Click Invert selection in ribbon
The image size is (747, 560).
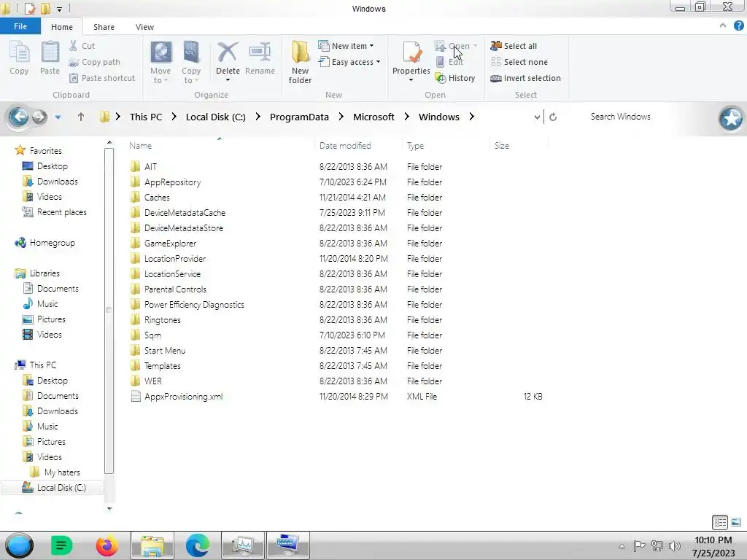point(525,78)
